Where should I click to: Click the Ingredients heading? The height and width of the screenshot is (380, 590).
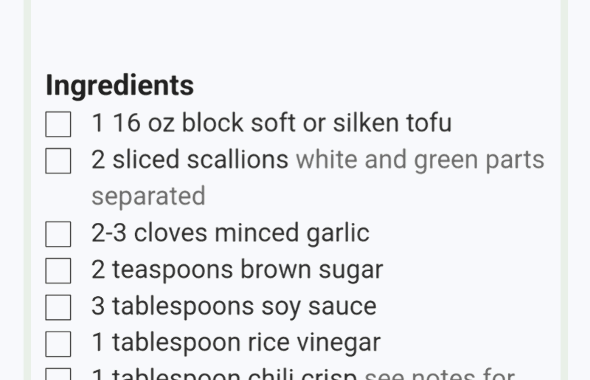[120, 86]
